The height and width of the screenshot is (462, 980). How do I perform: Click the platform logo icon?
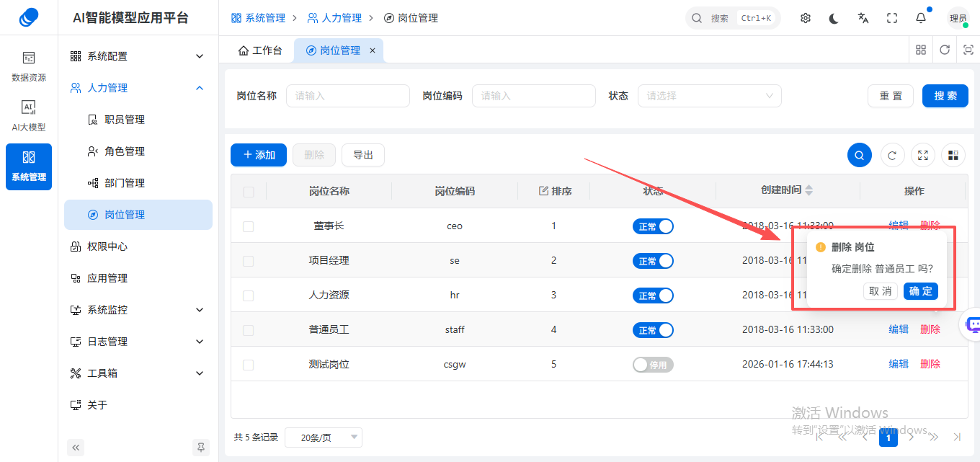point(29,17)
